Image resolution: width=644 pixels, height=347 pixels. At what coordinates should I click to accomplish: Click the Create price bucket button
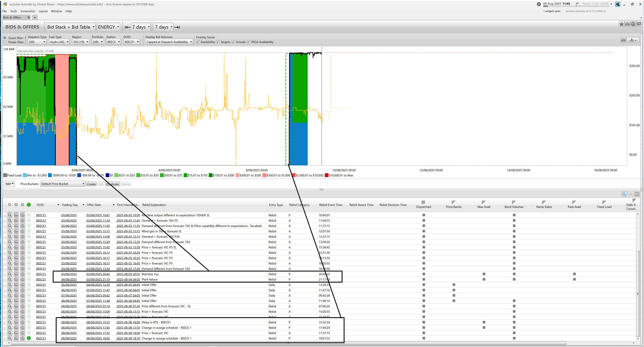click(91, 184)
